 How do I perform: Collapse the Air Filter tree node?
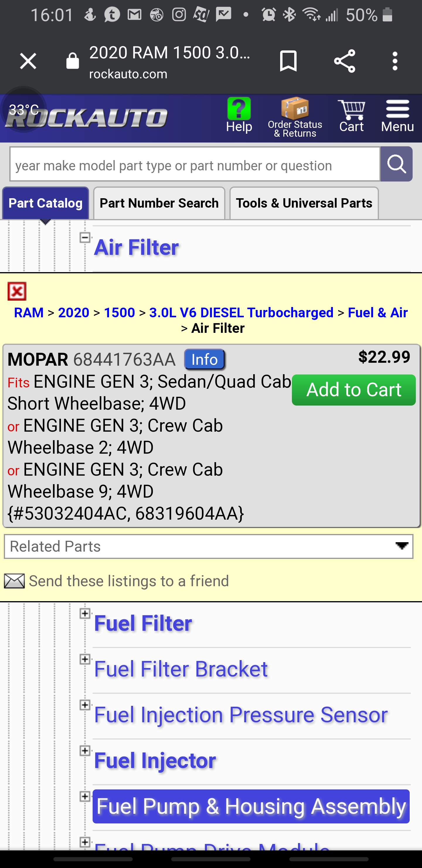(x=85, y=238)
